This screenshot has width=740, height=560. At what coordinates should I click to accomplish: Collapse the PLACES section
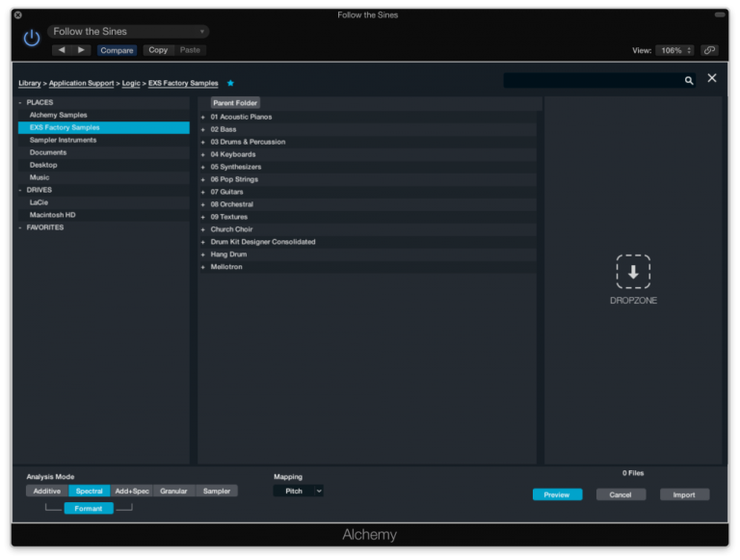click(x=20, y=102)
